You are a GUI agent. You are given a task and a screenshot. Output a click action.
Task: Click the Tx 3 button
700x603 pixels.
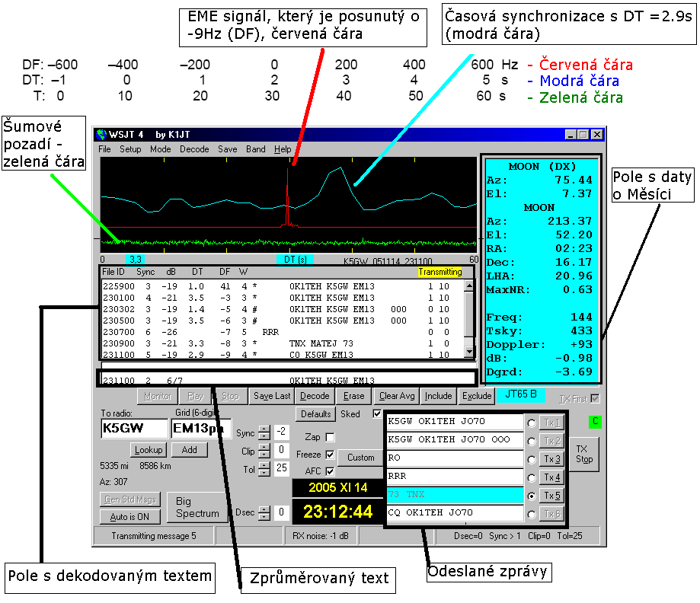tap(551, 459)
